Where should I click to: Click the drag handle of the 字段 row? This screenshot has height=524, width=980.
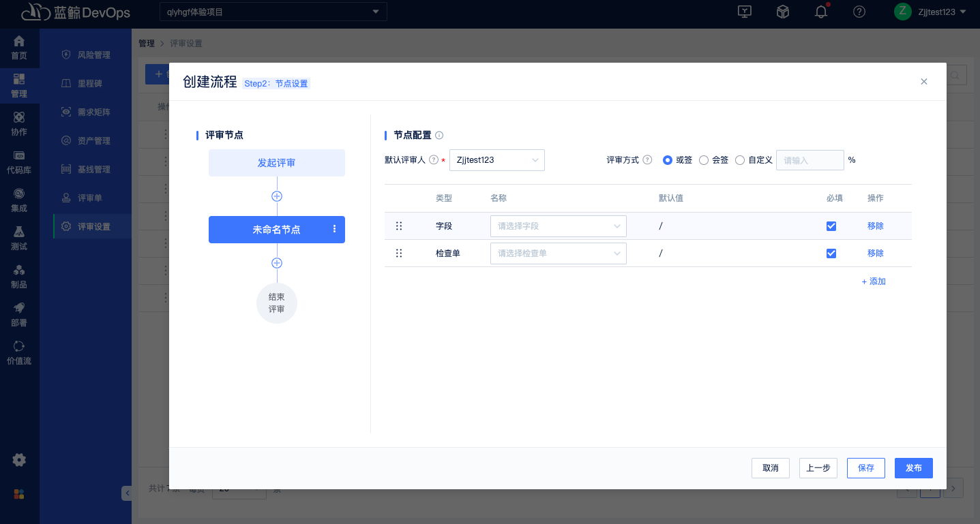click(x=399, y=226)
